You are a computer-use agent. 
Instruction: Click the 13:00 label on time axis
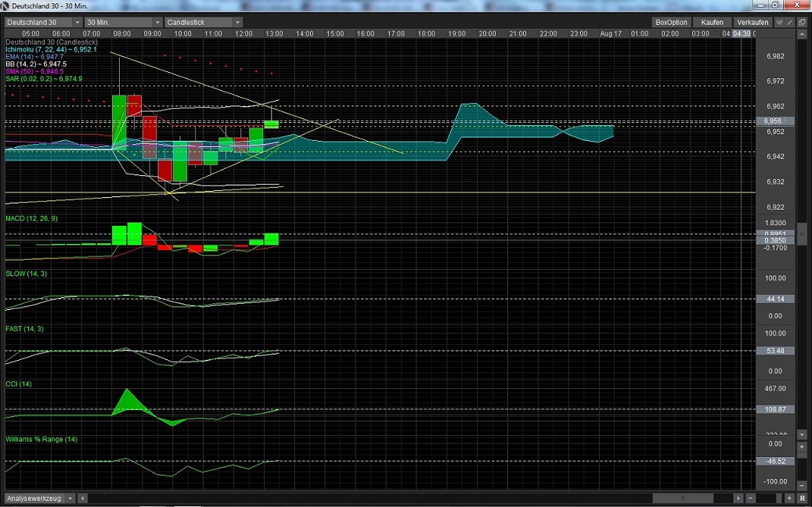(x=274, y=34)
